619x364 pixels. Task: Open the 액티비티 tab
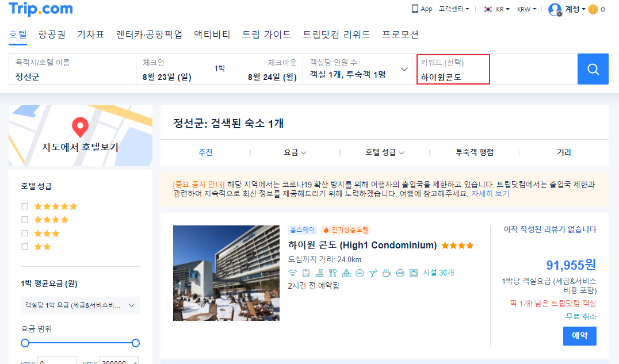(x=212, y=35)
